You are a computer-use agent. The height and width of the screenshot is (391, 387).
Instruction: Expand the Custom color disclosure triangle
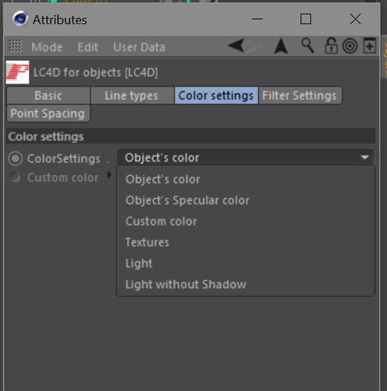pos(109,175)
